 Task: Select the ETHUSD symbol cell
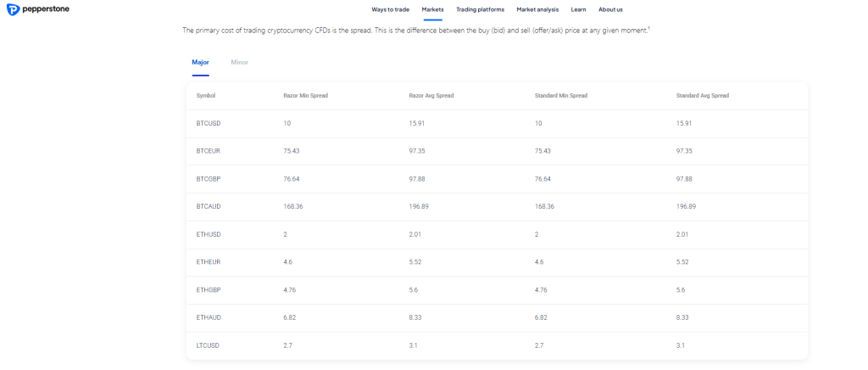209,234
